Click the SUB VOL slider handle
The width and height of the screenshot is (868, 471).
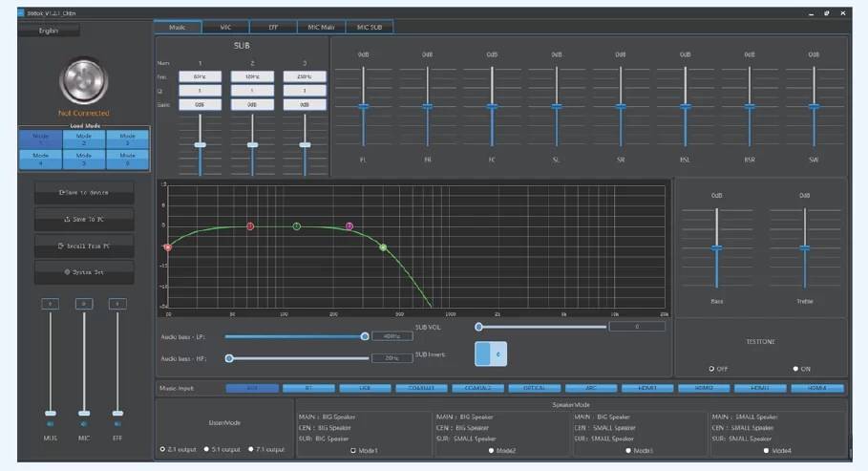point(478,327)
